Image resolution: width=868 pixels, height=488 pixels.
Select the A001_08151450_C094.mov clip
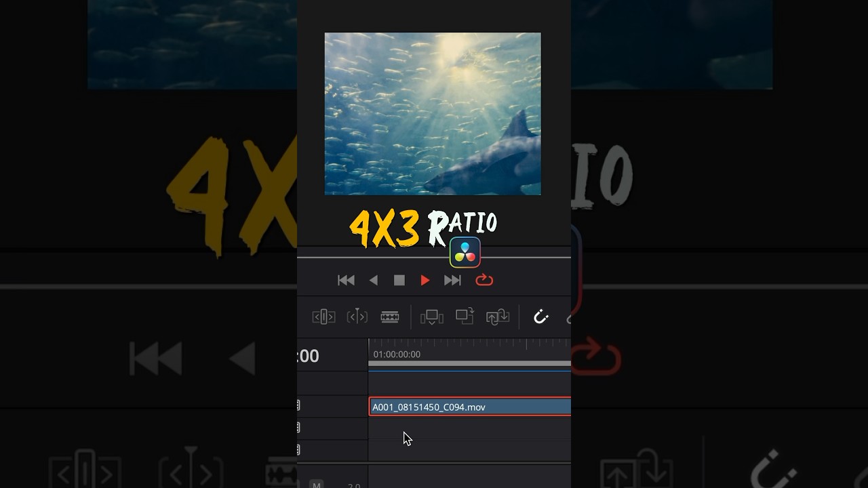[470, 407]
